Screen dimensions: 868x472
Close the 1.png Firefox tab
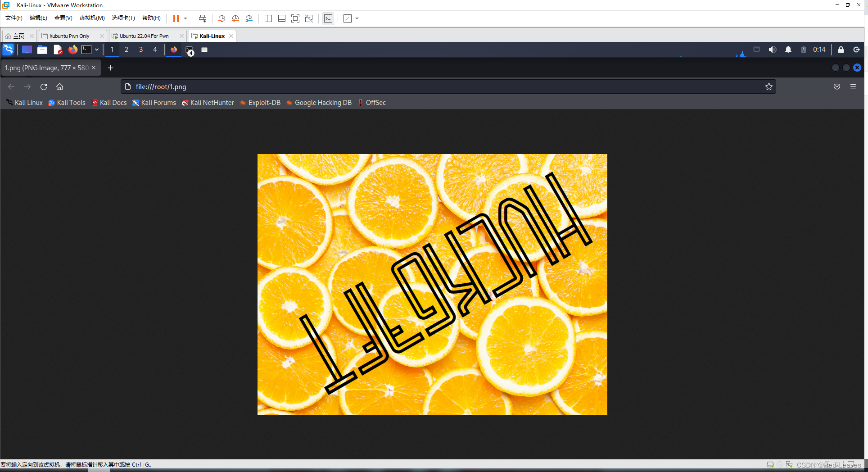(94, 68)
